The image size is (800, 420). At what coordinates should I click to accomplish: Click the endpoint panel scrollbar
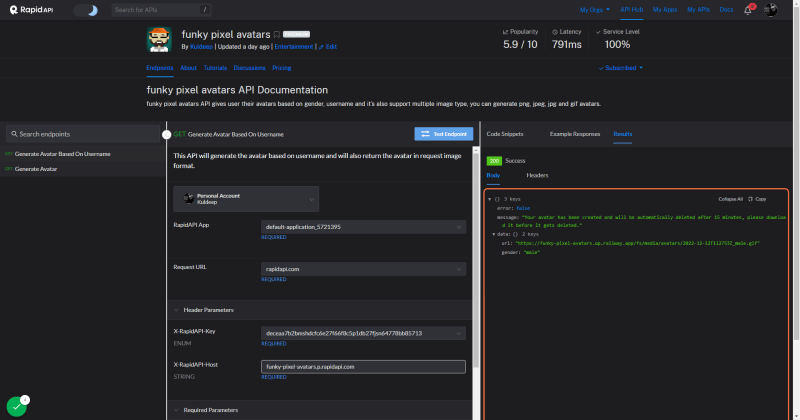coord(476,258)
